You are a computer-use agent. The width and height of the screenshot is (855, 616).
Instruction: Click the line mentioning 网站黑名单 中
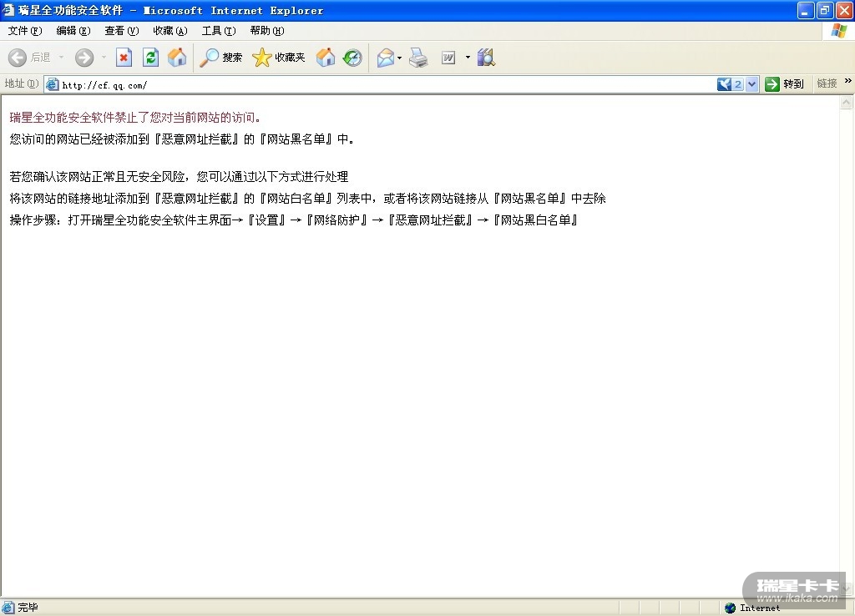click(182, 139)
